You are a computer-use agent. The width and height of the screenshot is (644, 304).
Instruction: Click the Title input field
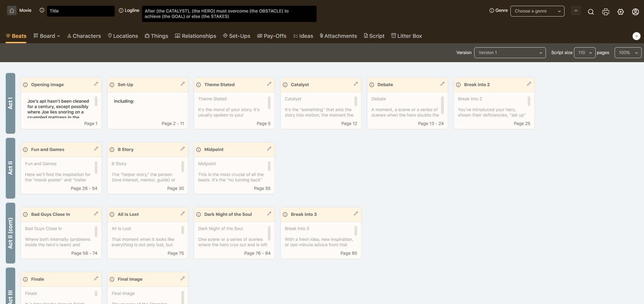point(80,11)
